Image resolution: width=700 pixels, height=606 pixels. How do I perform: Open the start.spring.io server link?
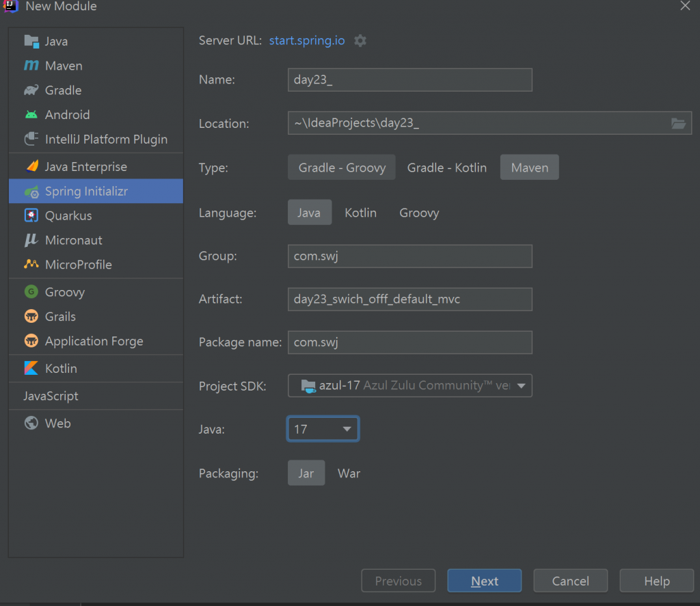click(307, 40)
